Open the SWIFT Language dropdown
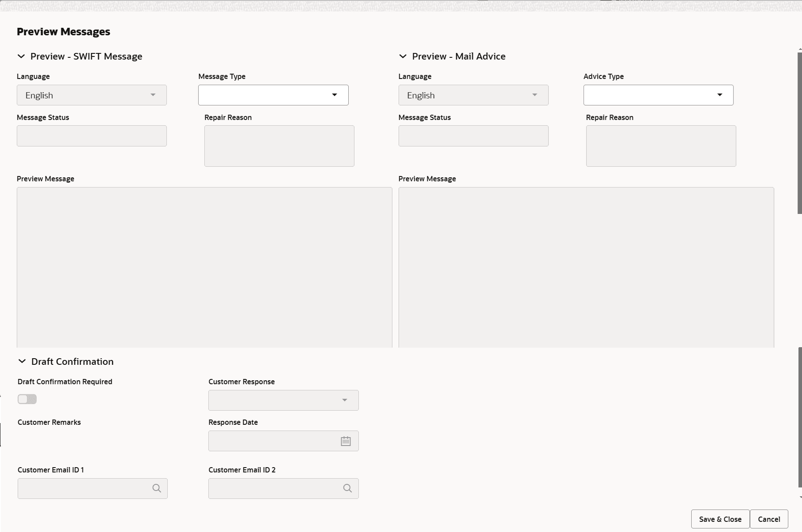 tap(92, 95)
